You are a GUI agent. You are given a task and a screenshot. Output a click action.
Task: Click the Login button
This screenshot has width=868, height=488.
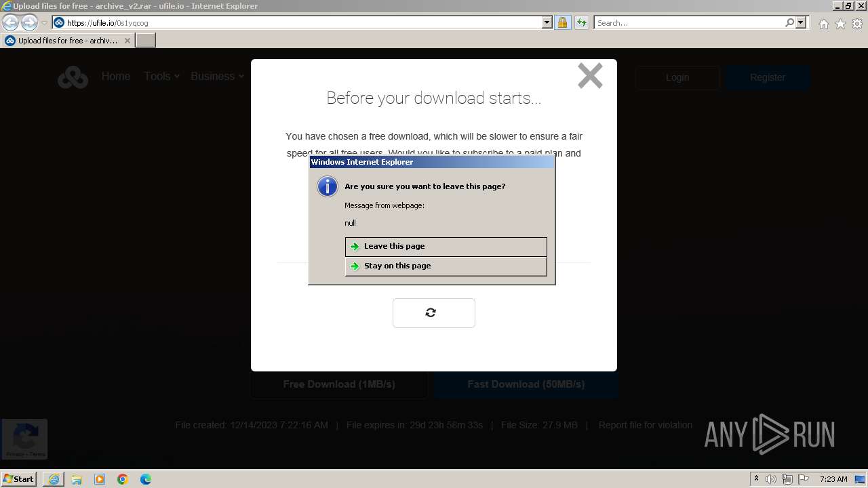point(677,77)
